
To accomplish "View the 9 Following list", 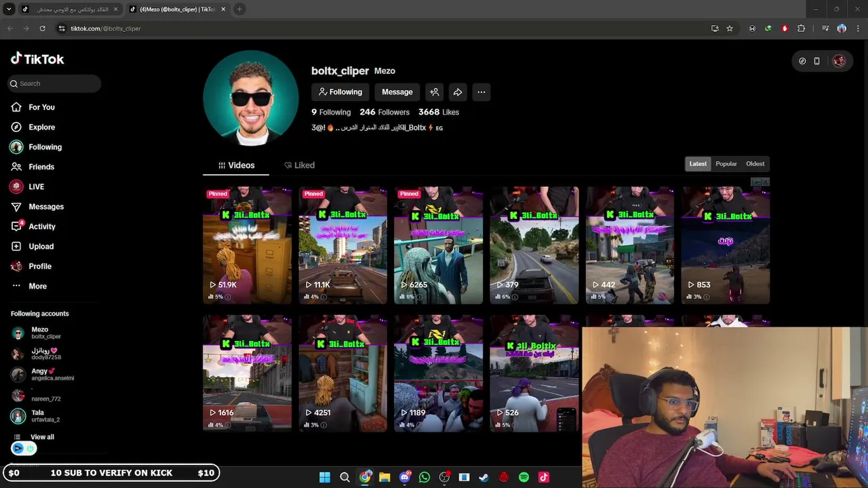I will pos(331,112).
